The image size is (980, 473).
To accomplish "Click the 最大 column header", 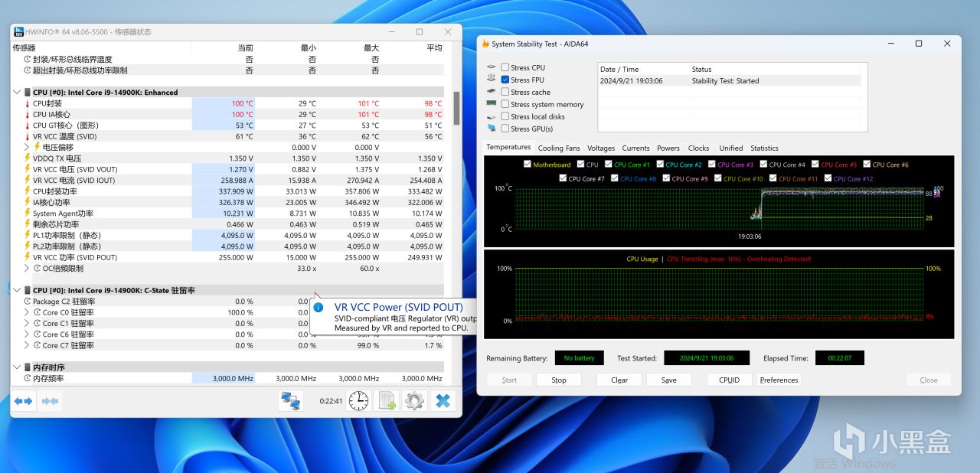I will click(371, 47).
